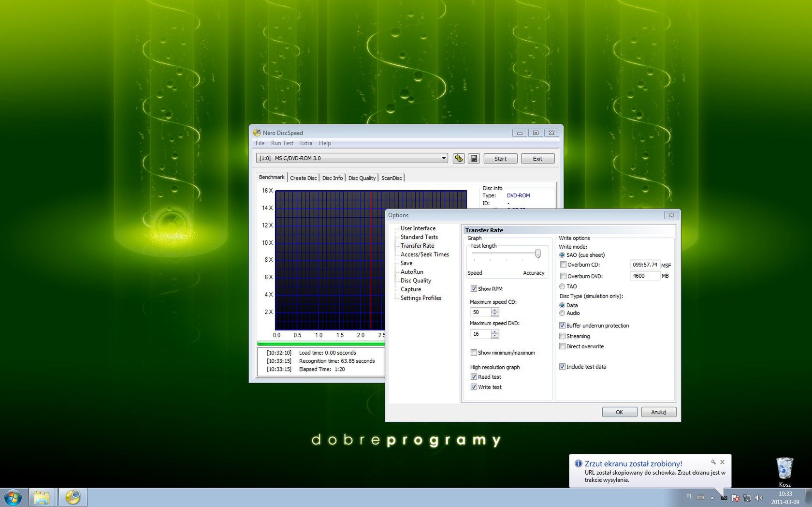
Task: Select Data disc type radio button
Action: (562, 305)
